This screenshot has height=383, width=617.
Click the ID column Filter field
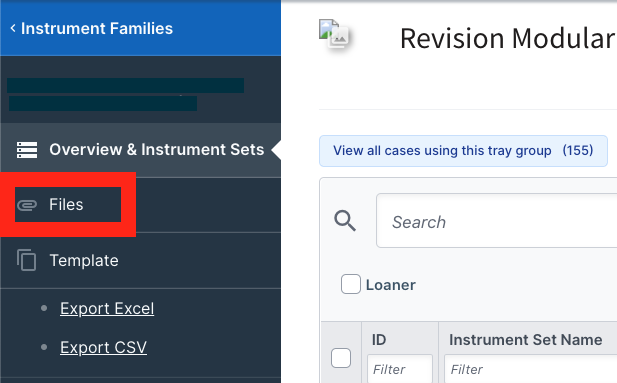point(400,369)
